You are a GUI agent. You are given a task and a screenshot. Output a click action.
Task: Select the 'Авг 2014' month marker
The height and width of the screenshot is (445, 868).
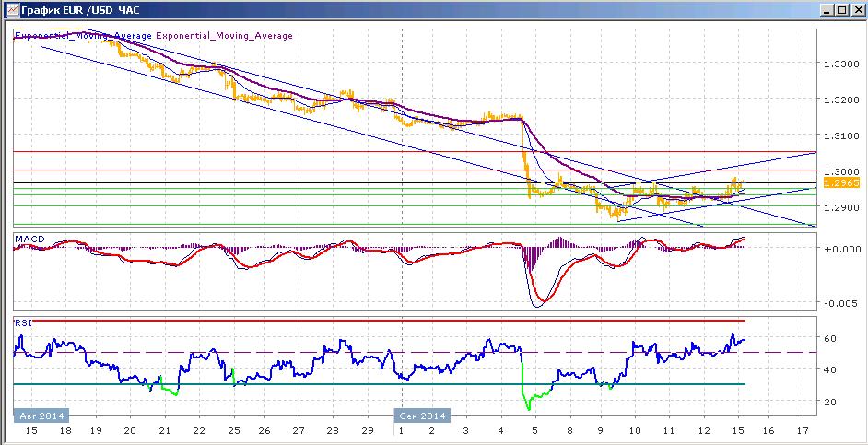tap(41, 416)
